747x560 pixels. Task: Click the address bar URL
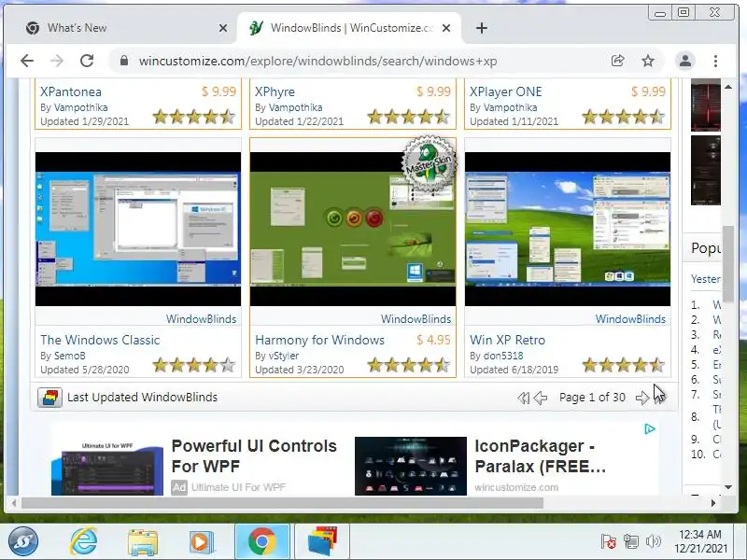click(317, 61)
